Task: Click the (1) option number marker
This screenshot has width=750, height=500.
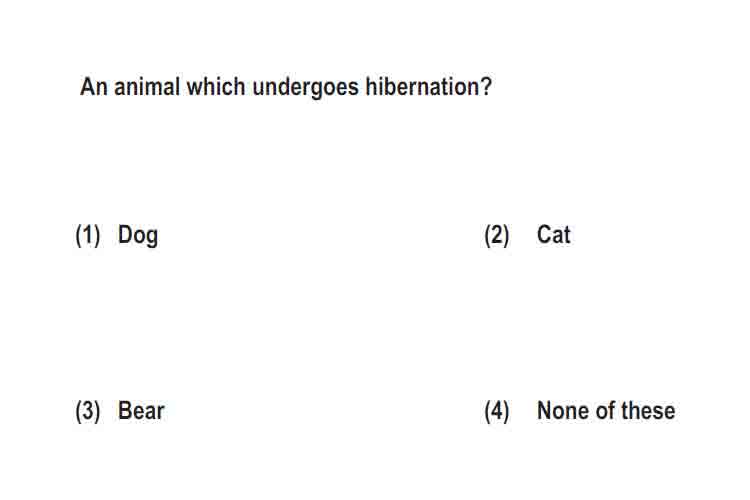Action: [88, 235]
